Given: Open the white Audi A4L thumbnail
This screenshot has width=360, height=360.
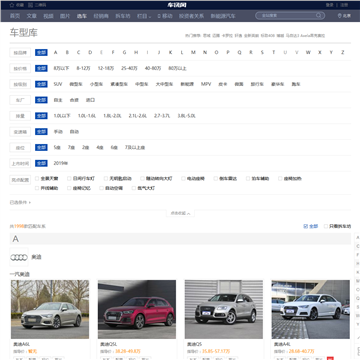Looking at the screenshot, I should pos(311,309).
